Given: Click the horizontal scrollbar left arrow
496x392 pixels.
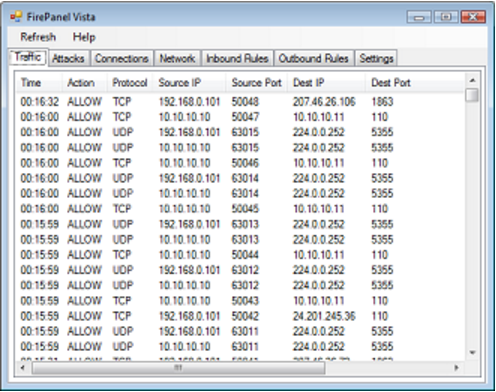Looking at the screenshot, I should [22, 368].
